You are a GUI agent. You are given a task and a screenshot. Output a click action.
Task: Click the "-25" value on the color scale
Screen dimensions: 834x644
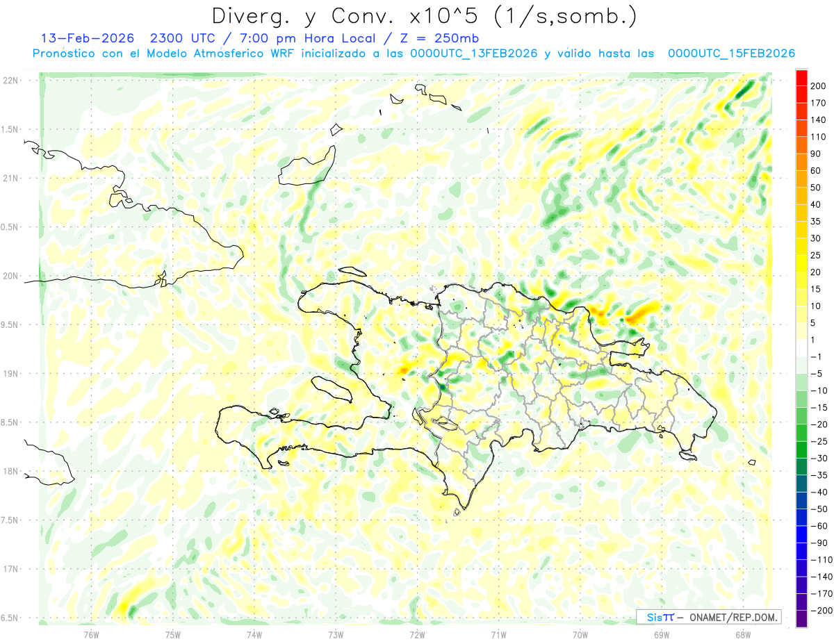click(x=819, y=441)
